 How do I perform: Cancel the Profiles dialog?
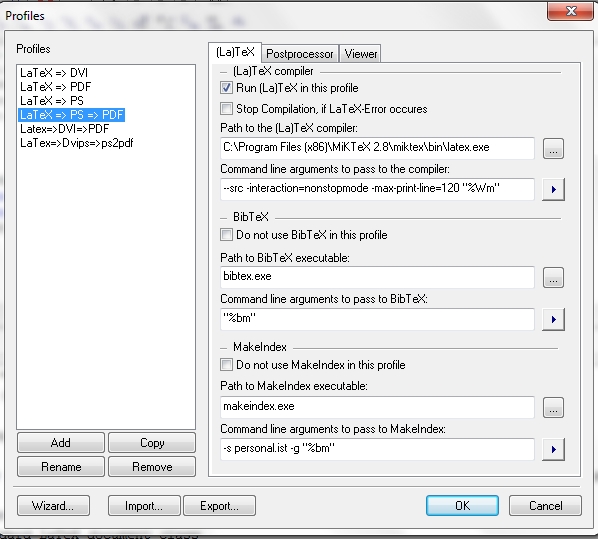tap(545, 505)
